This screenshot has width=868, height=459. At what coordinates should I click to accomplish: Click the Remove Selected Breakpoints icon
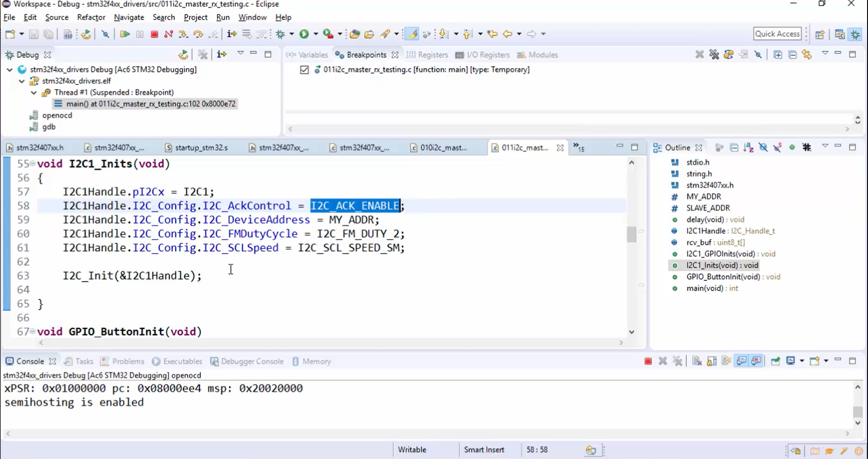[x=700, y=55]
